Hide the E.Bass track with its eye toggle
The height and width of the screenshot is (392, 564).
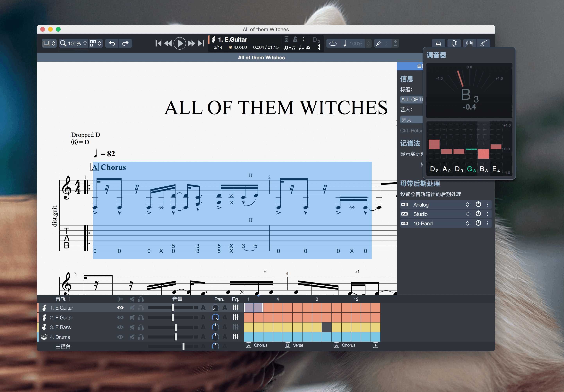(x=120, y=327)
